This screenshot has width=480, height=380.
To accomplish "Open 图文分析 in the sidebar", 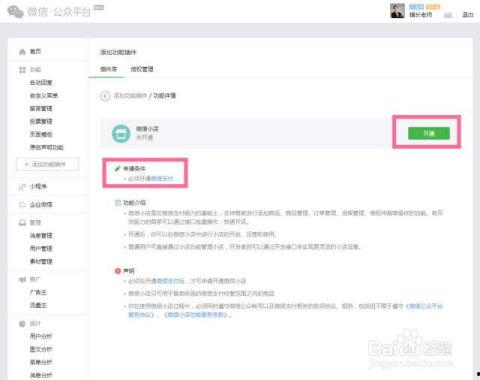I will [x=41, y=349].
